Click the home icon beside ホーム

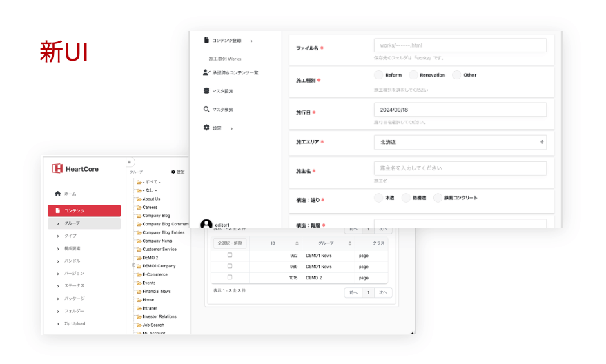58,194
